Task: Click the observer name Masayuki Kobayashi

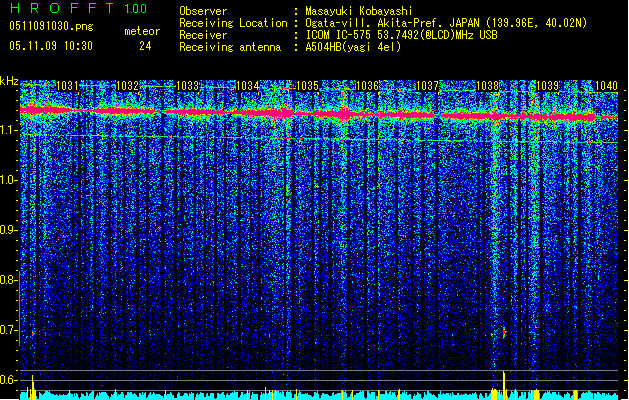Action: click(x=359, y=11)
